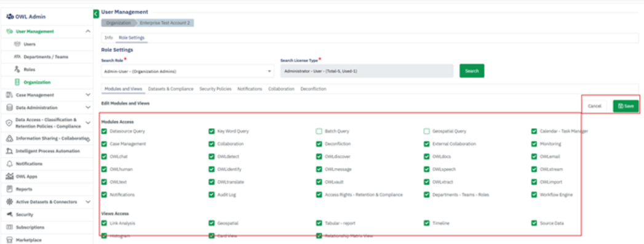The height and width of the screenshot is (244, 644).
Task: Open the Search Role dropdown
Action: coord(188,71)
